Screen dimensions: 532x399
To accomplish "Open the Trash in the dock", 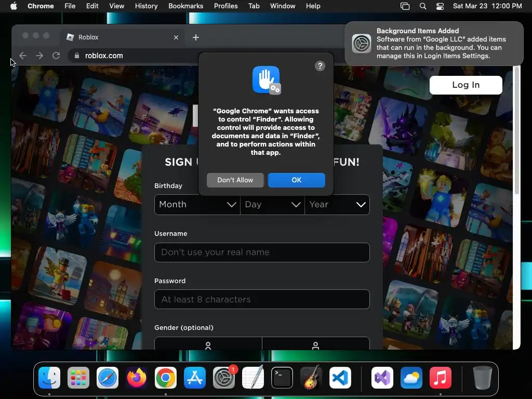I will click(x=483, y=377).
